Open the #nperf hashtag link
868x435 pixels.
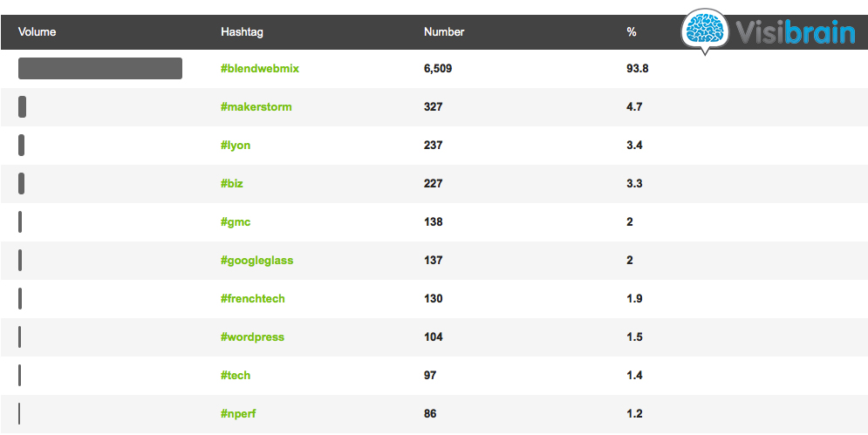point(239,414)
